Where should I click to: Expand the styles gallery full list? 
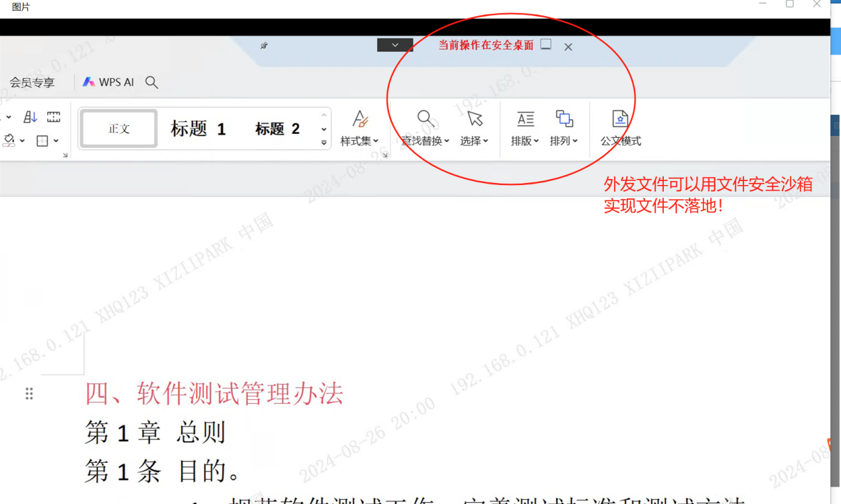(324, 143)
